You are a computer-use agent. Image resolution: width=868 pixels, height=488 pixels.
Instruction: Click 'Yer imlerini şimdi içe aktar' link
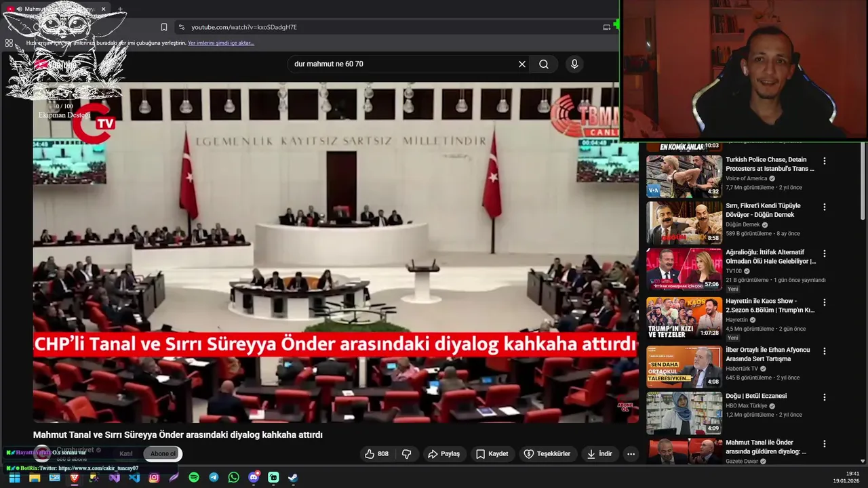221,43
